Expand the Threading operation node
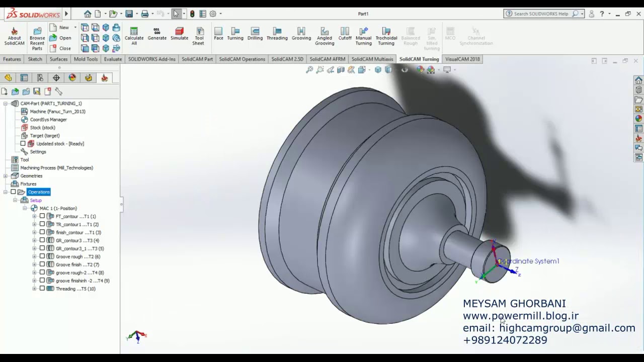This screenshot has height=362, width=644. point(34,289)
